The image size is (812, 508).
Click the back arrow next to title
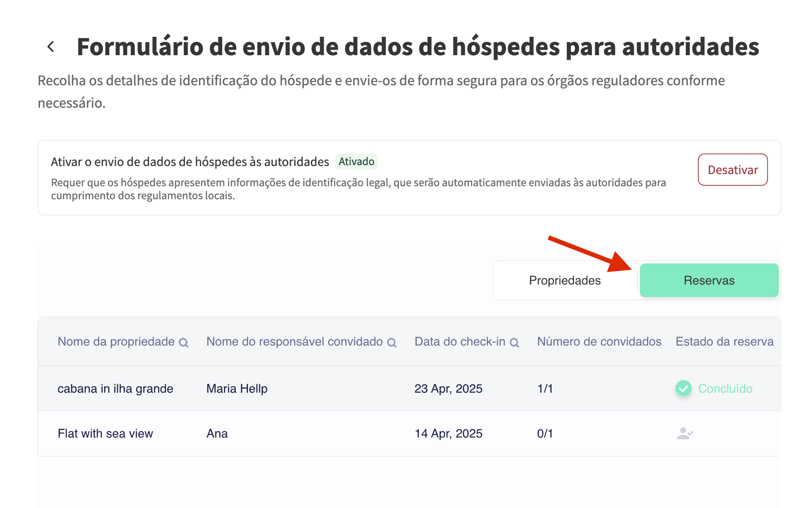click(x=51, y=47)
